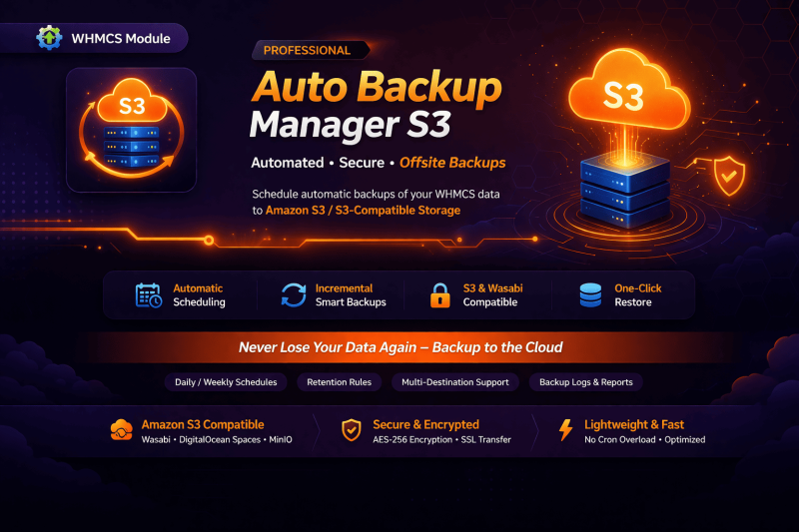Select the Backup Logs & Reports pill
Screen dimensions: 799x532
point(585,382)
